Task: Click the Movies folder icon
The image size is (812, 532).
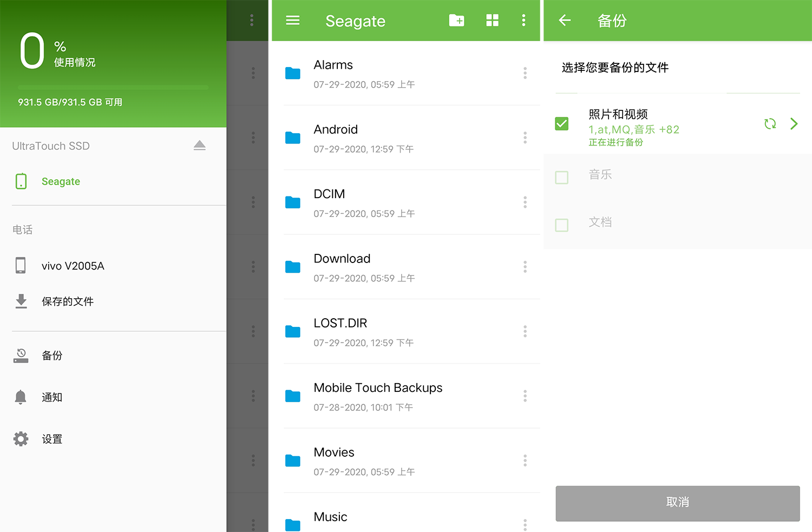Action: point(293,461)
